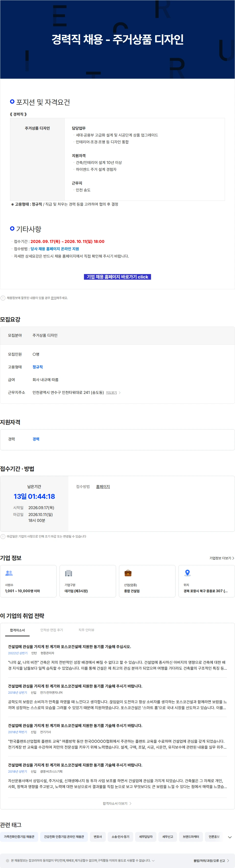This screenshot has height=868, width=235.
Task: Click the 소송·민사·등기 tag
Action: click(x=120, y=837)
